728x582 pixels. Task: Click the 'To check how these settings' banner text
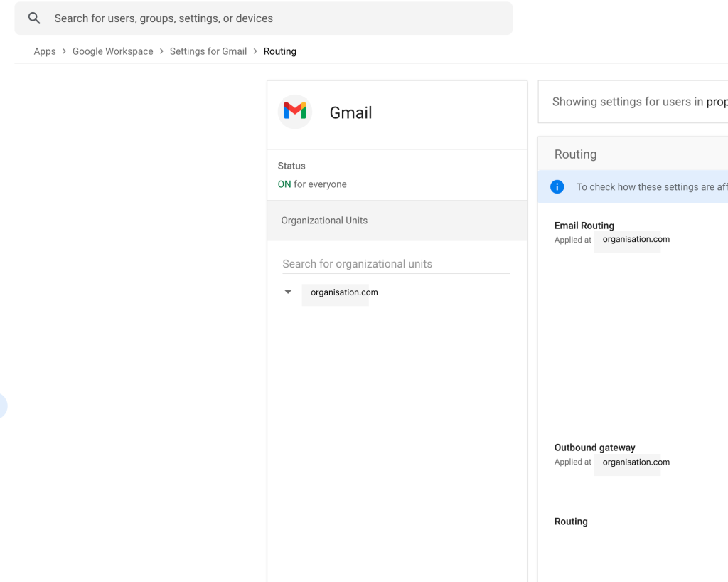[x=652, y=186]
